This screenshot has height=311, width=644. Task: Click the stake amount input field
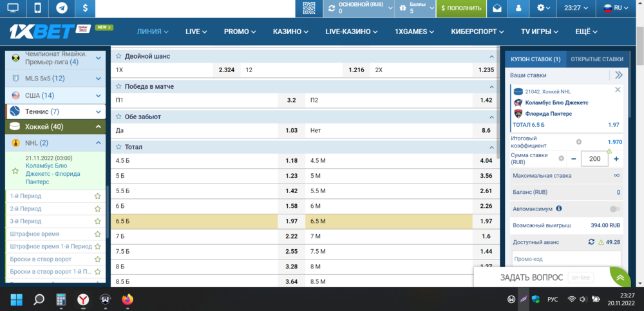tap(594, 159)
